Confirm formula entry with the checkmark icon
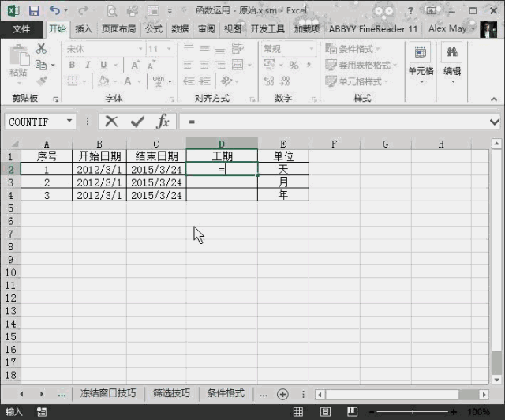 tap(137, 122)
